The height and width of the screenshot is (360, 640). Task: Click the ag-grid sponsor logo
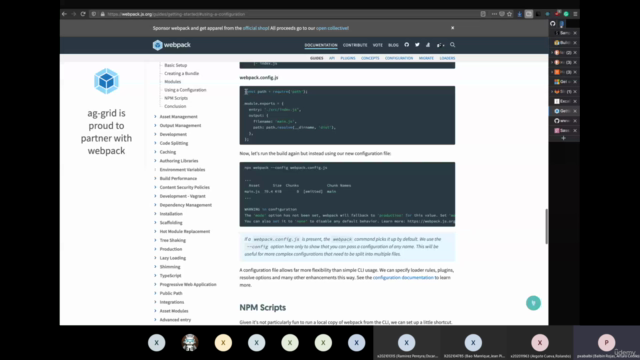point(107,81)
